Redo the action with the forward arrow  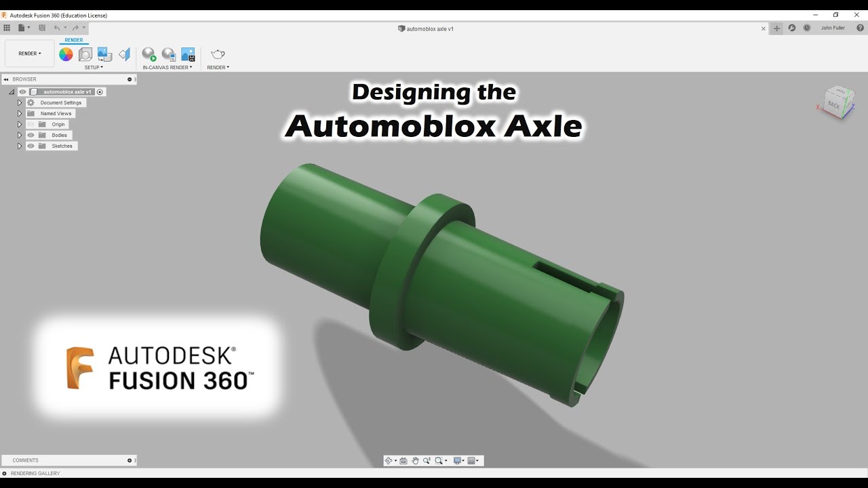pos(75,28)
